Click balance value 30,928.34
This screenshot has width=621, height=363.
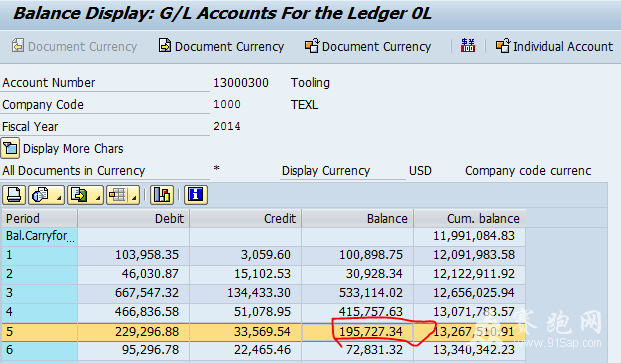pos(374,274)
